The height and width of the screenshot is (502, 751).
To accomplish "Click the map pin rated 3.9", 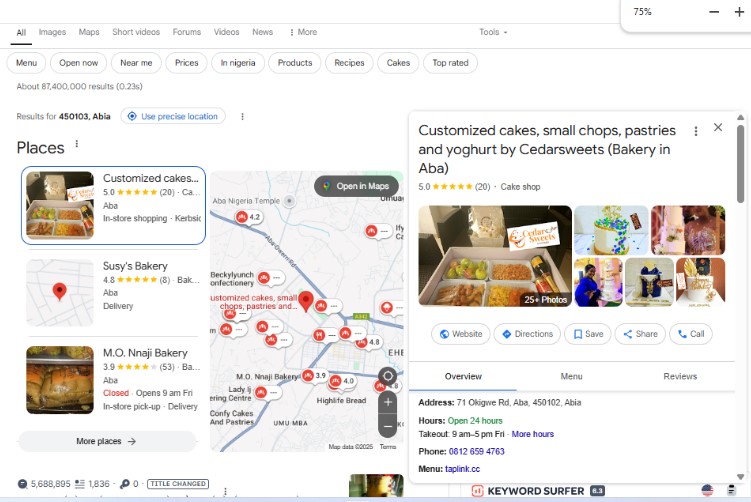I will pos(314,375).
